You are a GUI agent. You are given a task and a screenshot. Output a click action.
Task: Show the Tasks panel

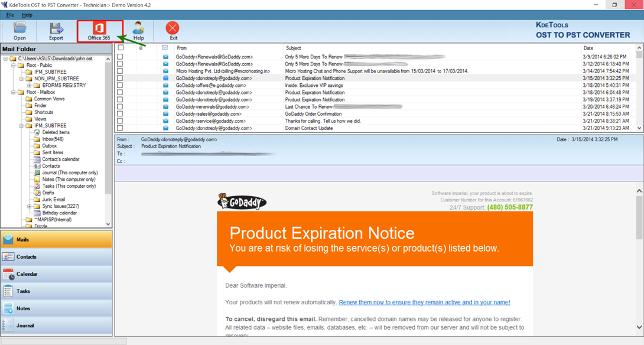click(56, 291)
